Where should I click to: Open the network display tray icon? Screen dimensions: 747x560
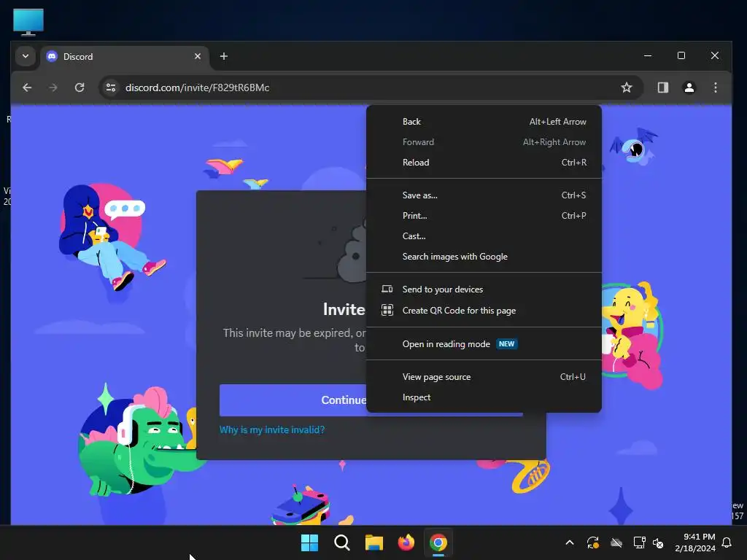(x=639, y=542)
